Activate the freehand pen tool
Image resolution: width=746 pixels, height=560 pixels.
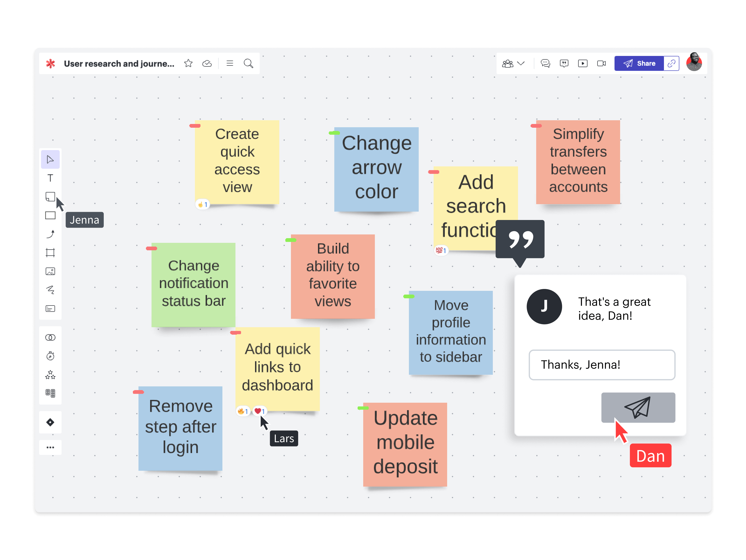50,290
